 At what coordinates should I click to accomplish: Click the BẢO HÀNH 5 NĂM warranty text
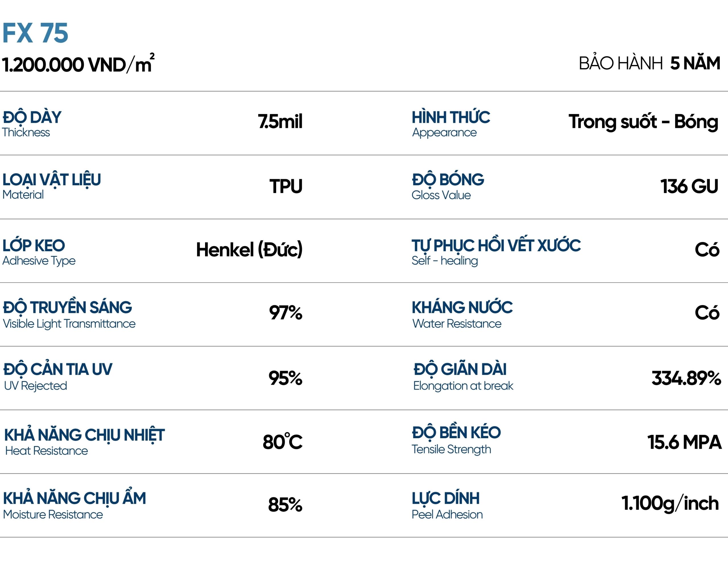[649, 63]
